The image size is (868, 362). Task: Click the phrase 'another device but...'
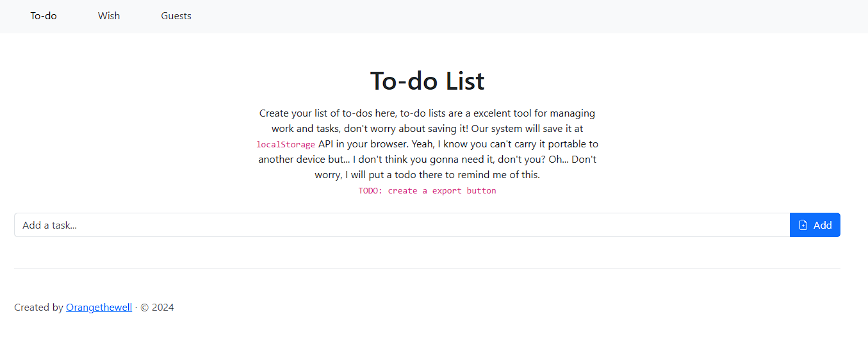(x=304, y=160)
